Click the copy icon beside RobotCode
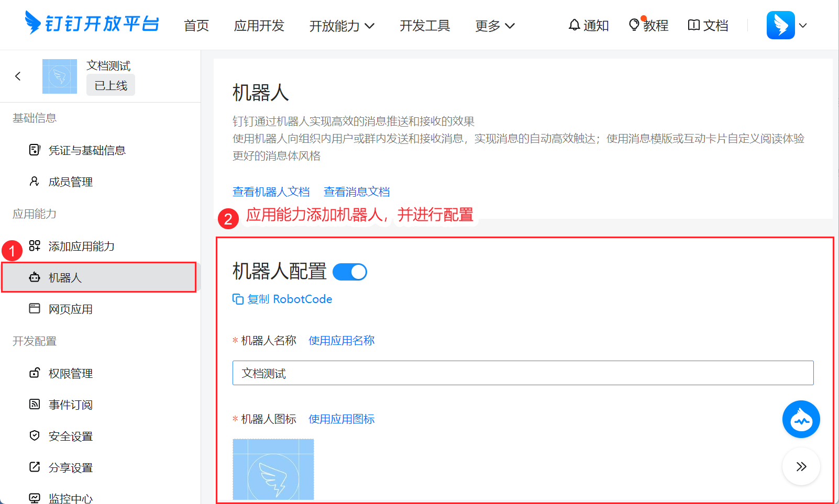 click(238, 299)
